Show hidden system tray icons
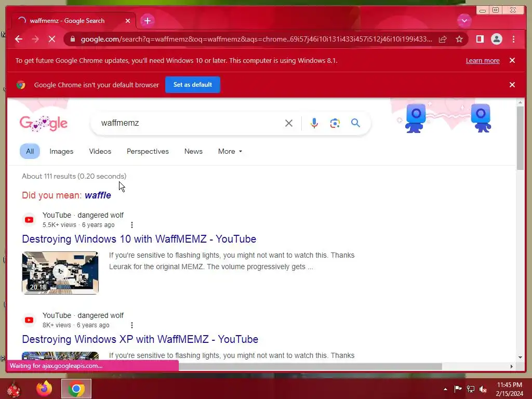This screenshot has height=399, width=532. (445, 389)
